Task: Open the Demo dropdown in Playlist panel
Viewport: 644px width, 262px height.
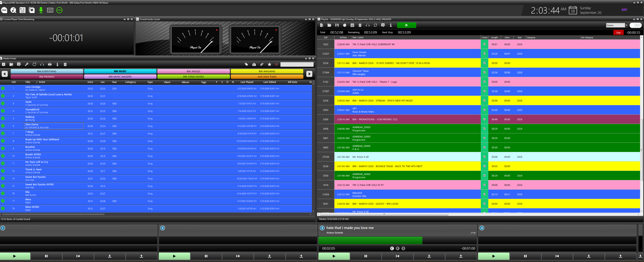Action: 626,25
